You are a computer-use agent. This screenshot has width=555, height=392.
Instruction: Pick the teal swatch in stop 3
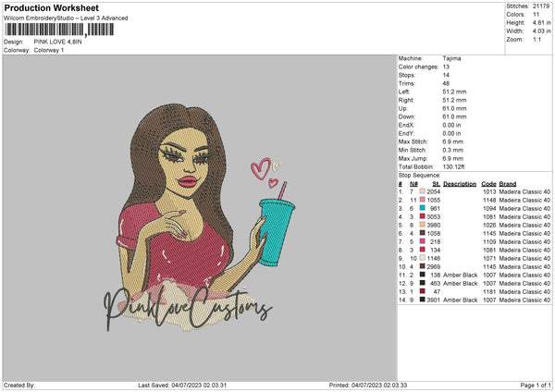point(423,208)
